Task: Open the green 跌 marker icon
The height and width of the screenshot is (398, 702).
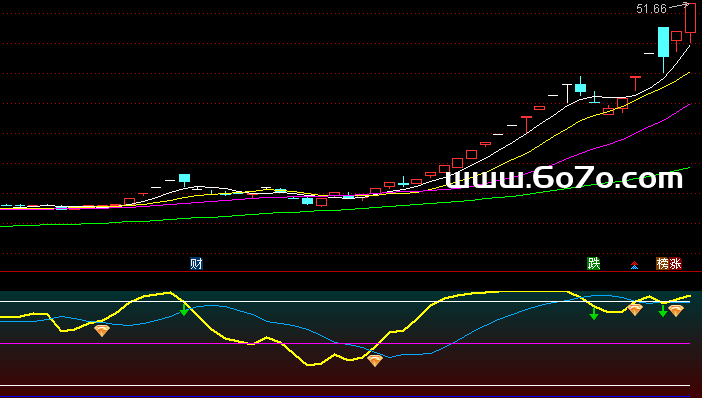Action: pyautogui.click(x=593, y=264)
